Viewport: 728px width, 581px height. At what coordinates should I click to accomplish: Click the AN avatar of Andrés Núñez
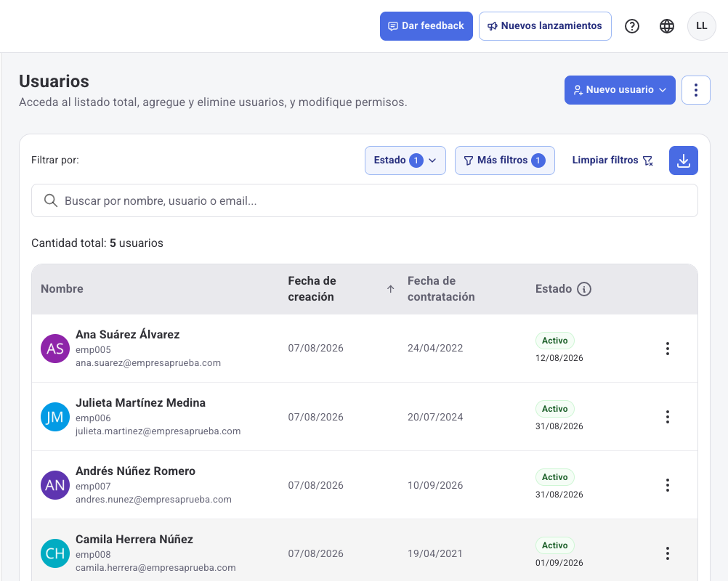(x=55, y=485)
